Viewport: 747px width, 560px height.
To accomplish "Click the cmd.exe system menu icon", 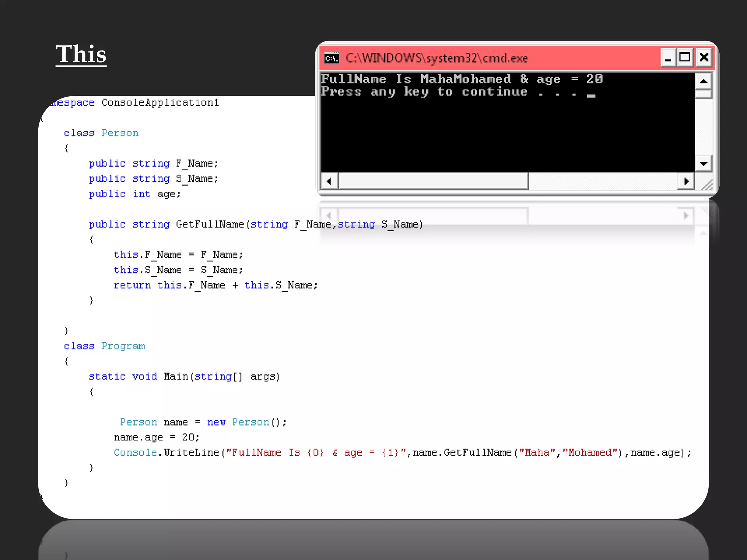I will click(332, 58).
